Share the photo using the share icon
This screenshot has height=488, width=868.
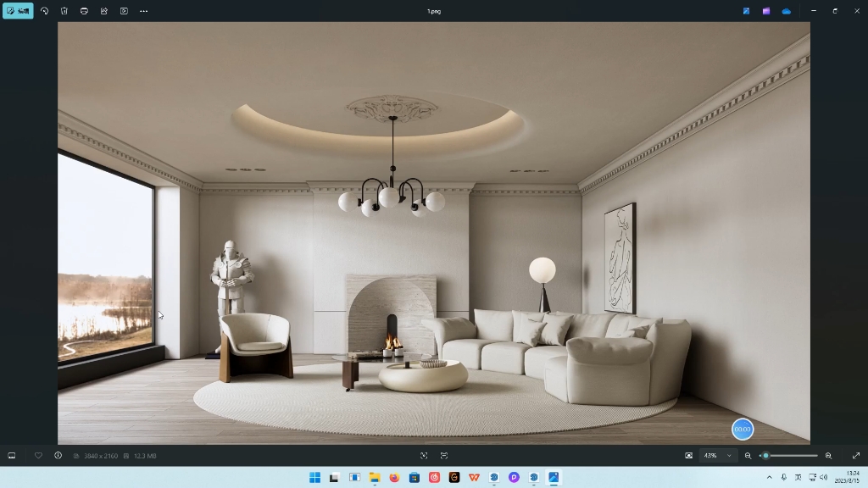104,11
